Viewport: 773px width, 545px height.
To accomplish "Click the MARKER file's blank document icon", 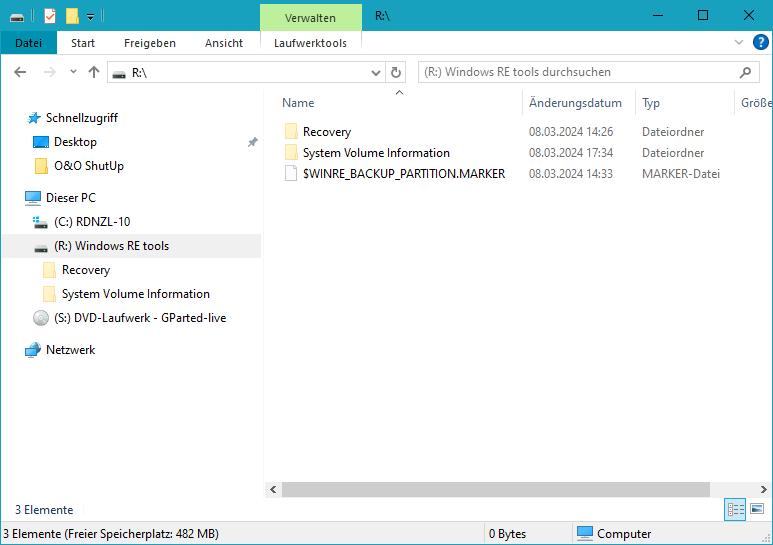I will pyautogui.click(x=291, y=173).
